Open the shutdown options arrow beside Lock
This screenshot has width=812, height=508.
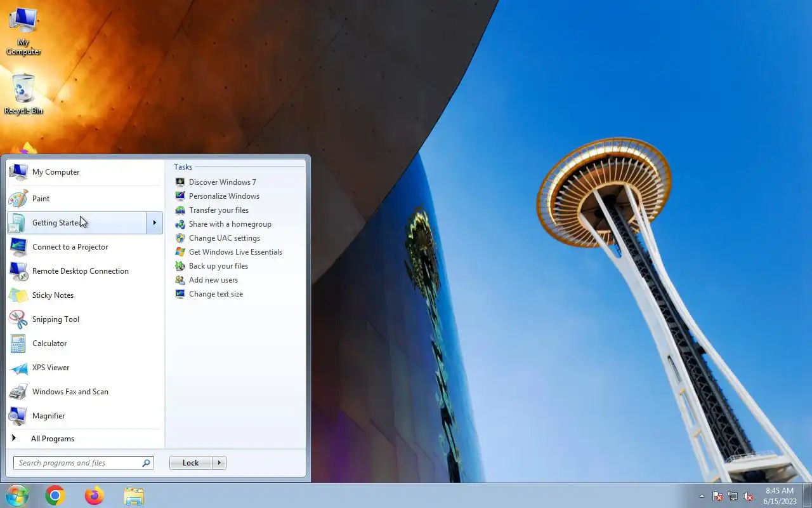coord(219,463)
